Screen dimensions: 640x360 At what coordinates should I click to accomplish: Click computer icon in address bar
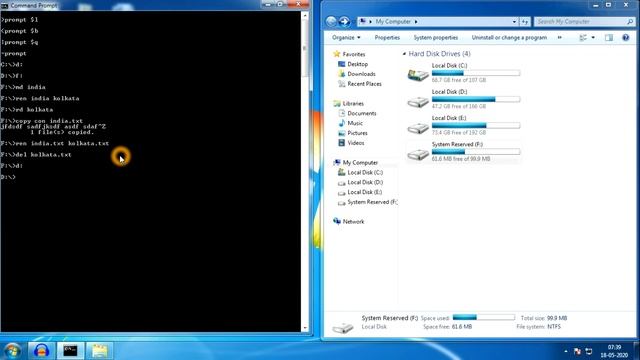(362, 22)
